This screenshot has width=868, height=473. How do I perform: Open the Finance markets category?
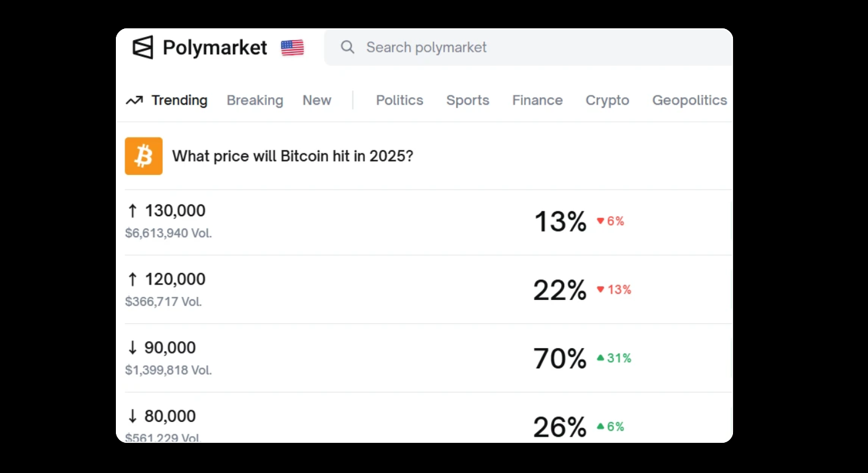pos(537,100)
